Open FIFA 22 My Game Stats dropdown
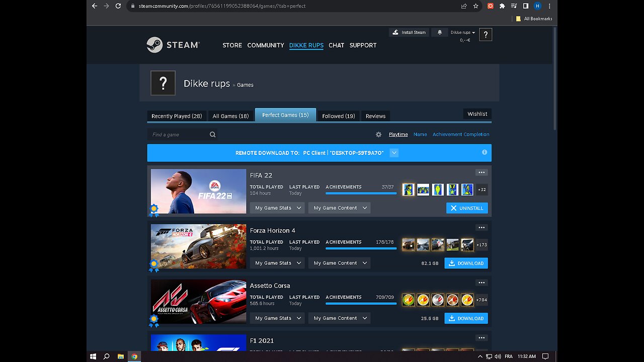This screenshot has height=362, width=644. 278,208
